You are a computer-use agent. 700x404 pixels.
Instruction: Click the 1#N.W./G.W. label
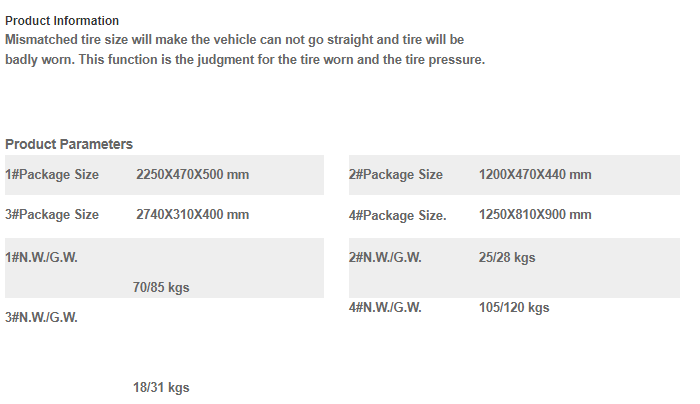41,258
